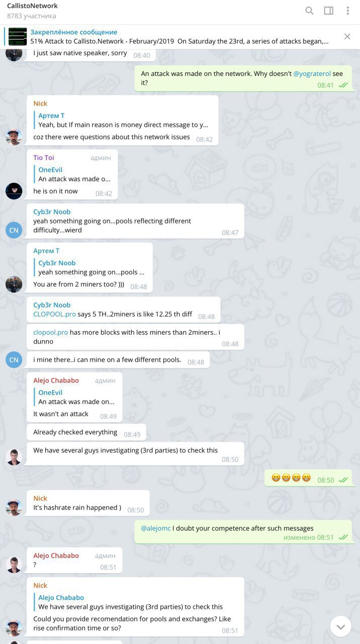The width and height of the screenshot is (360, 644).
Task: Open Tio Toi's dark avatar
Action: pyautogui.click(x=14, y=191)
